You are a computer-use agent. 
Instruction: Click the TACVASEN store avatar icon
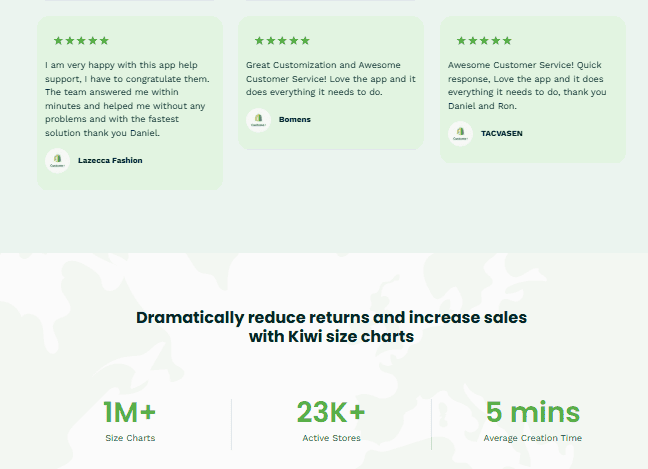[460, 133]
